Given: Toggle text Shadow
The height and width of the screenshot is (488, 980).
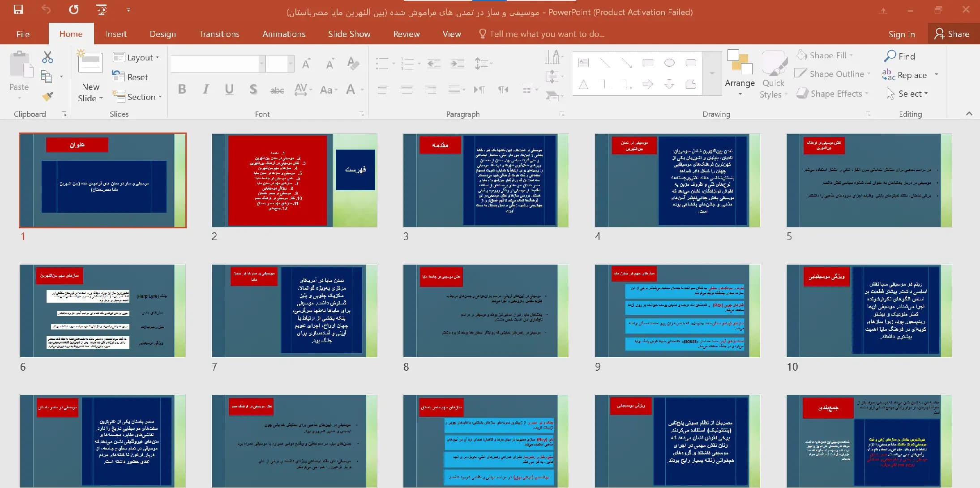Looking at the screenshot, I should tap(253, 89).
